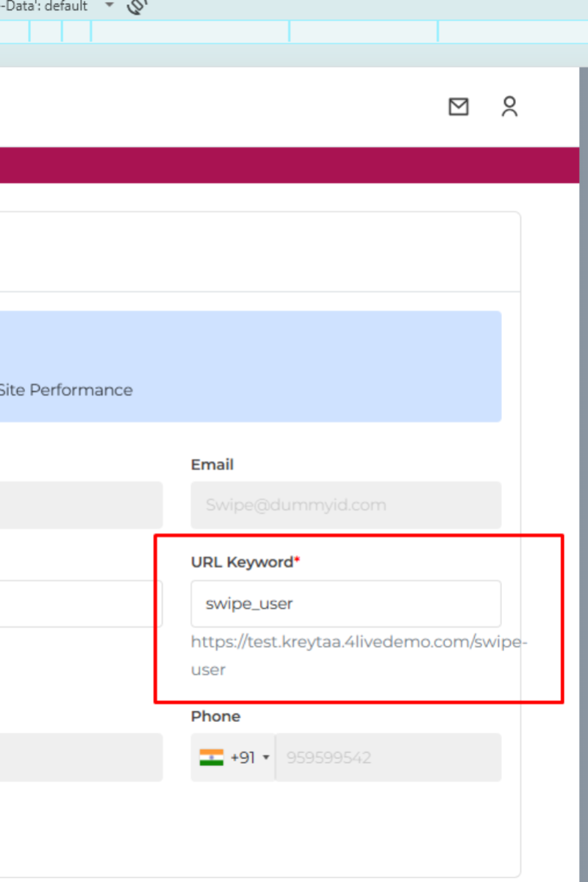This screenshot has height=882, width=588.
Task: Click the Email field with Swipe@dummyid.com
Action: (x=345, y=505)
